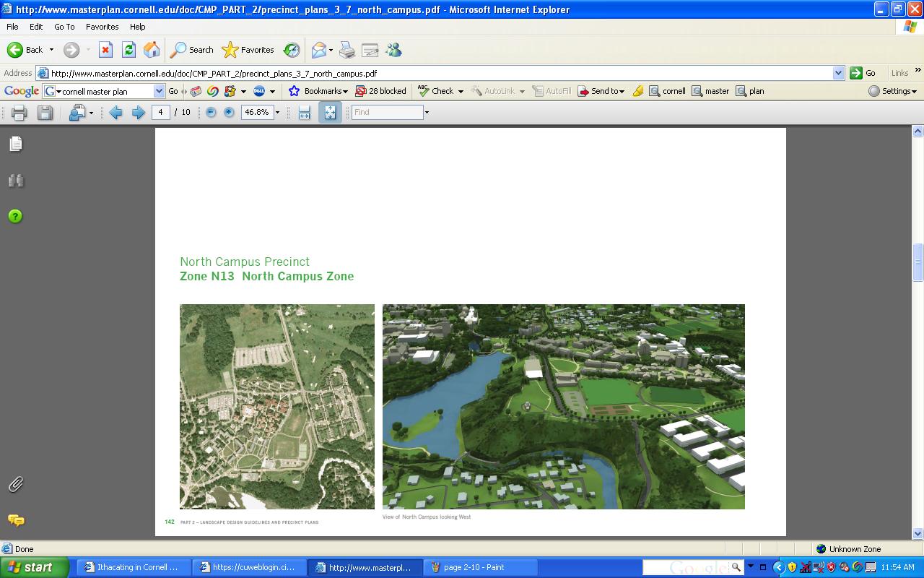Image resolution: width=924 pixels, height=578 pixels.
Task: Click the PDF Find text field
Action: 387,112
